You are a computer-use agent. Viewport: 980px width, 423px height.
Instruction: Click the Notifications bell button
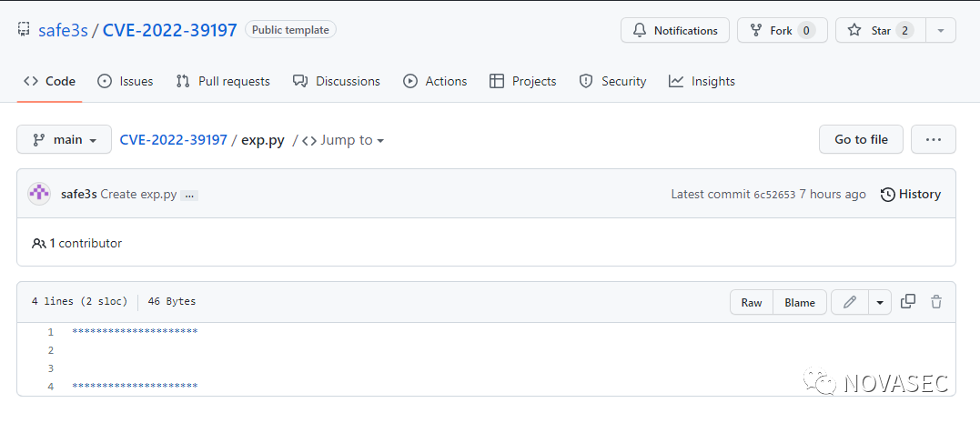click(x=675, y=30)
